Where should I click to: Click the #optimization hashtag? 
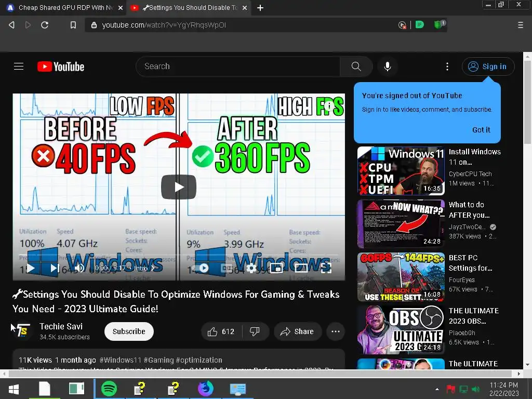[199, 360]
